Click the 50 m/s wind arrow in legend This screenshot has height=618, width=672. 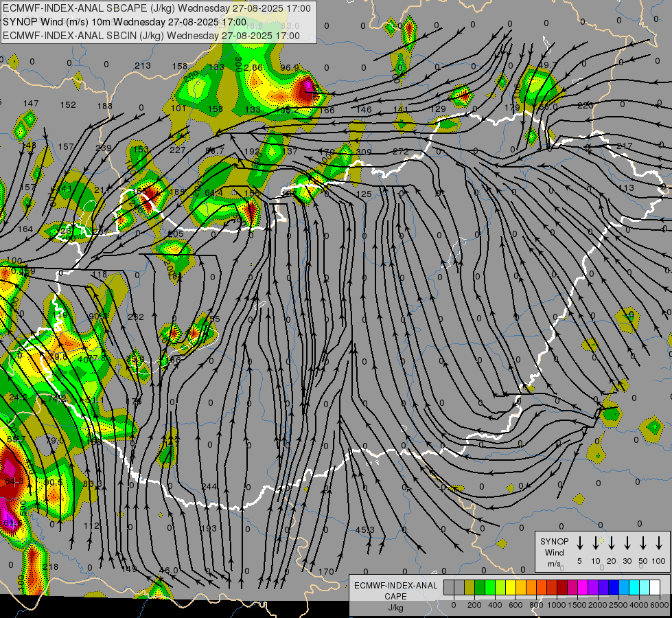click(x=643, y=543)
